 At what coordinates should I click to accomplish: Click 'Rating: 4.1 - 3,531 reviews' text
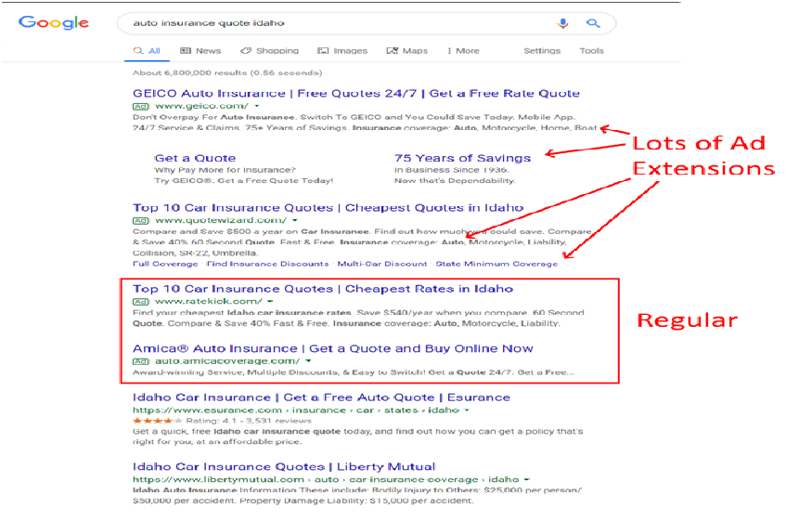[249, 421]
